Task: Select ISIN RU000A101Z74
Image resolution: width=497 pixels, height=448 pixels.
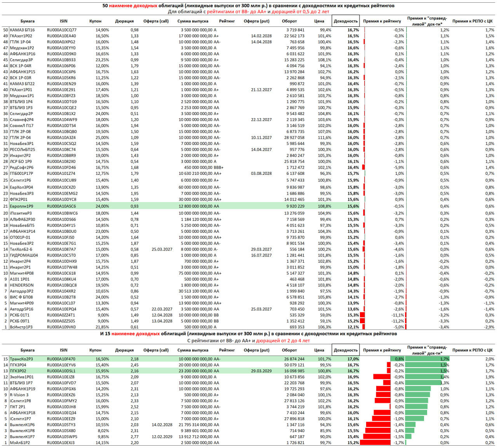Action: point(61,174)
